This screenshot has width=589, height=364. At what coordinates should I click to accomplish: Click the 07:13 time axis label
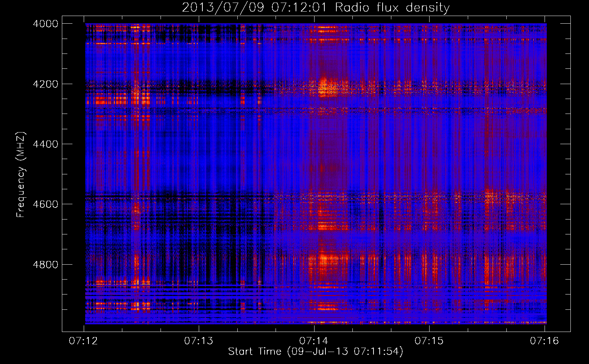click(x=198, y=341)
